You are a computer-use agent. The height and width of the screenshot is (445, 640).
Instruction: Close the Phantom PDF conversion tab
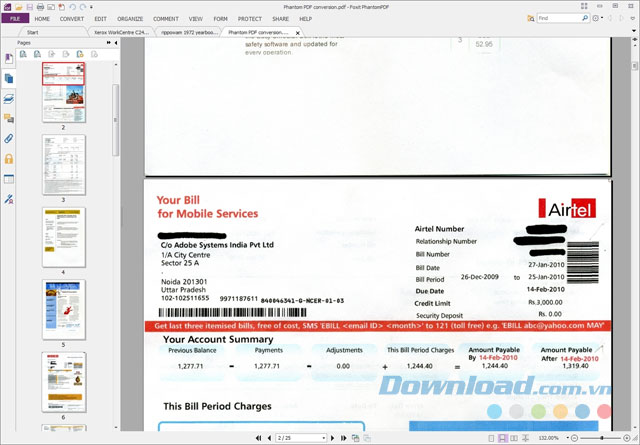coord(298,33)
